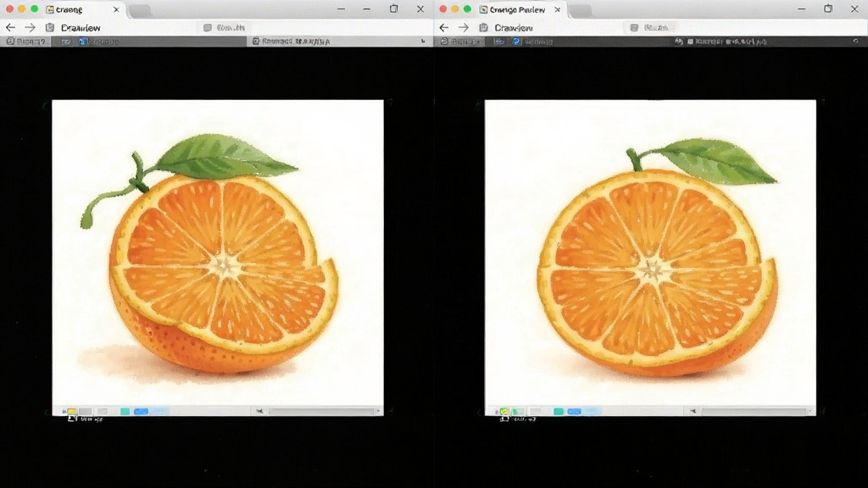Click teal icon under right image
This screenshot has width=868, height=488.
[559, 411]
